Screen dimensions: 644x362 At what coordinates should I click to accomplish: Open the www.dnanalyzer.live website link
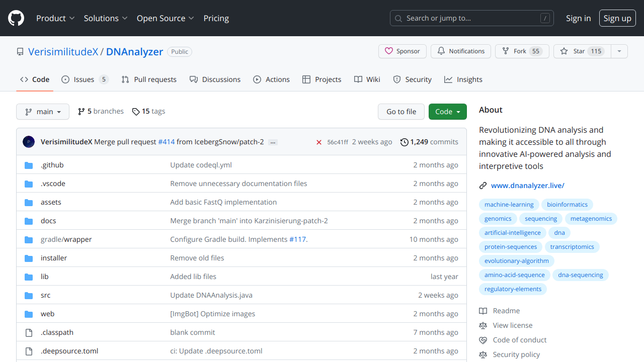(528, 186)
